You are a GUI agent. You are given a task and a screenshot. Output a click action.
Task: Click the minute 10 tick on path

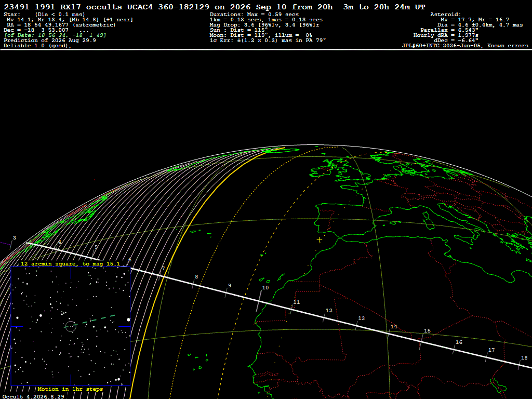259,301
